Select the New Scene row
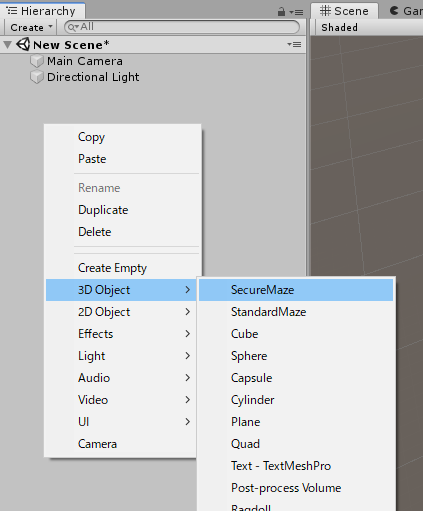 click(153, 45)
